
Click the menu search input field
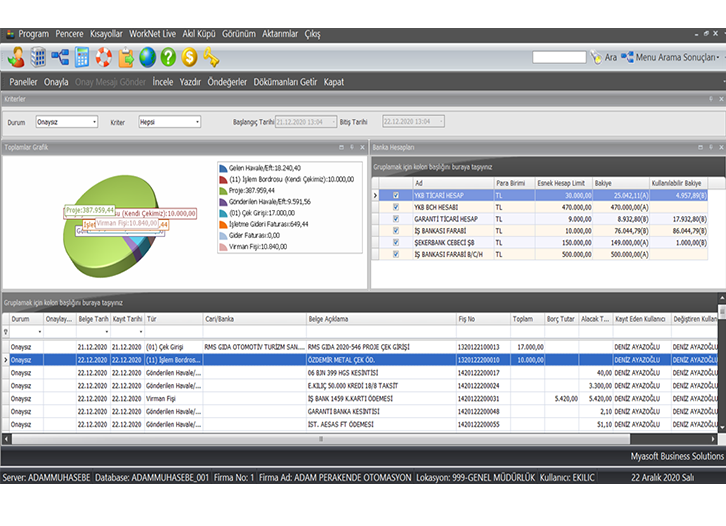559,57
